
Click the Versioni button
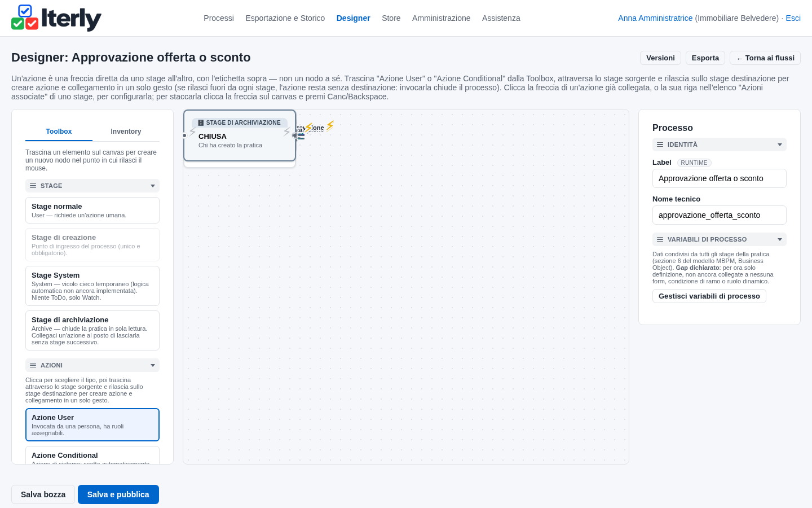660,58
